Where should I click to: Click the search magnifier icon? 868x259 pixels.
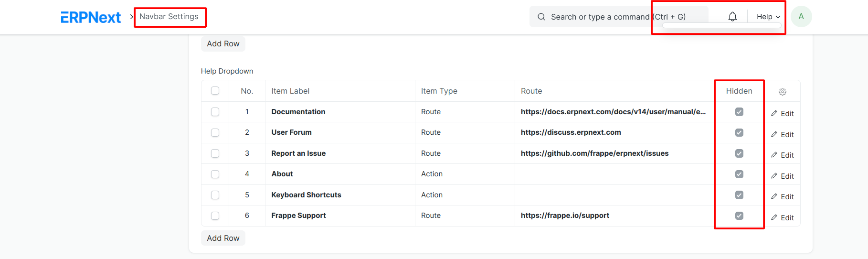coord(541,17)
